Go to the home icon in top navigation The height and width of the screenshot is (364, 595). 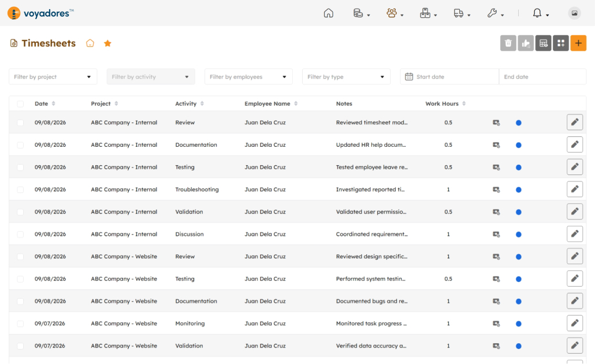(328, 13)
